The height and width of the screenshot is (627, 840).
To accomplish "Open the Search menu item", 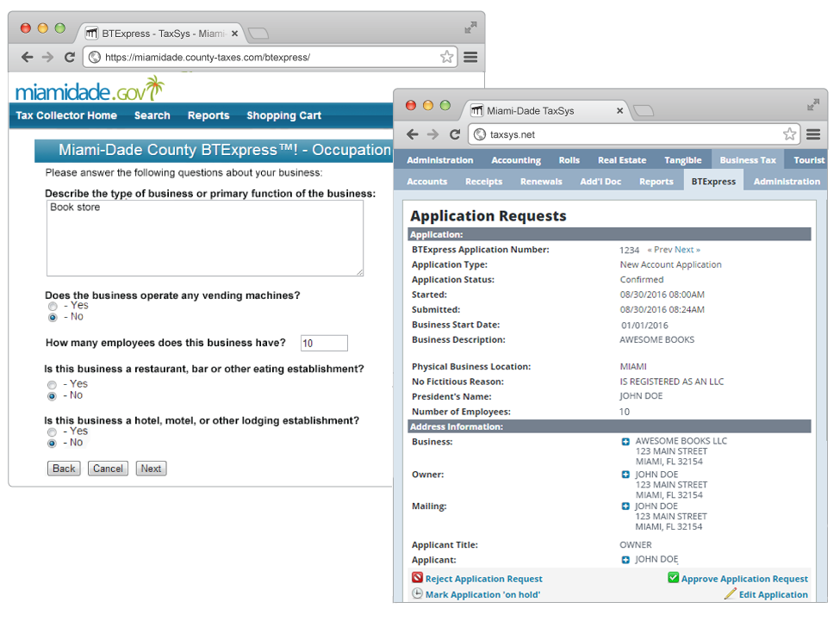I will (x=152, y=115).
